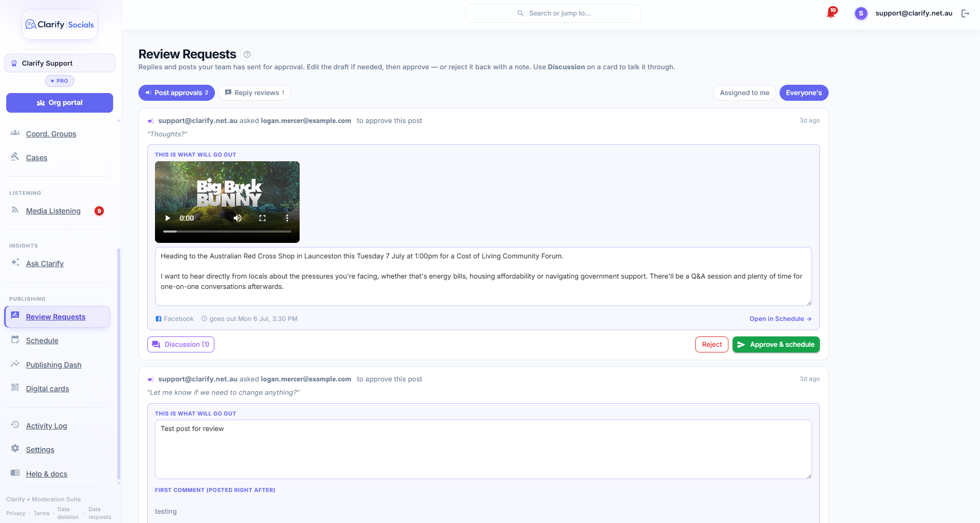
Task: Switch to the Post approvals tab
Action: click(177, 93)
